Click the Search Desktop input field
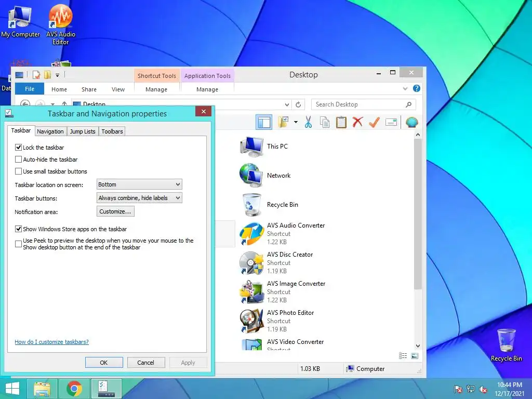The height and width of the screenshot is (399, 532). (363, 104)
